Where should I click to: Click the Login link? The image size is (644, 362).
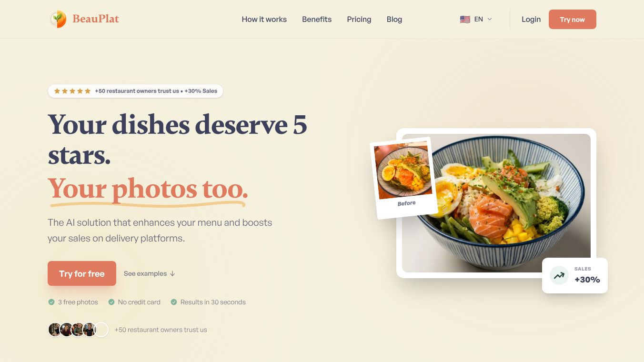(x=531, y=20)
